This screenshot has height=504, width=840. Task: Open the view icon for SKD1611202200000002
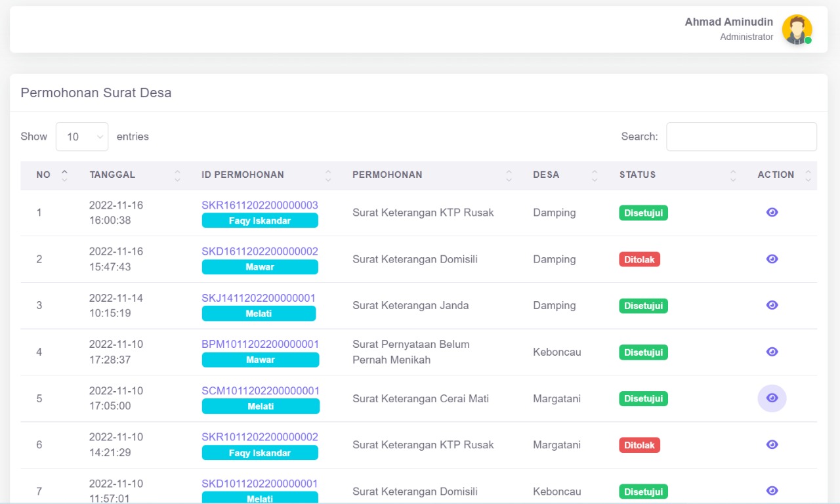pyautogui.click(x=772, y=259)
